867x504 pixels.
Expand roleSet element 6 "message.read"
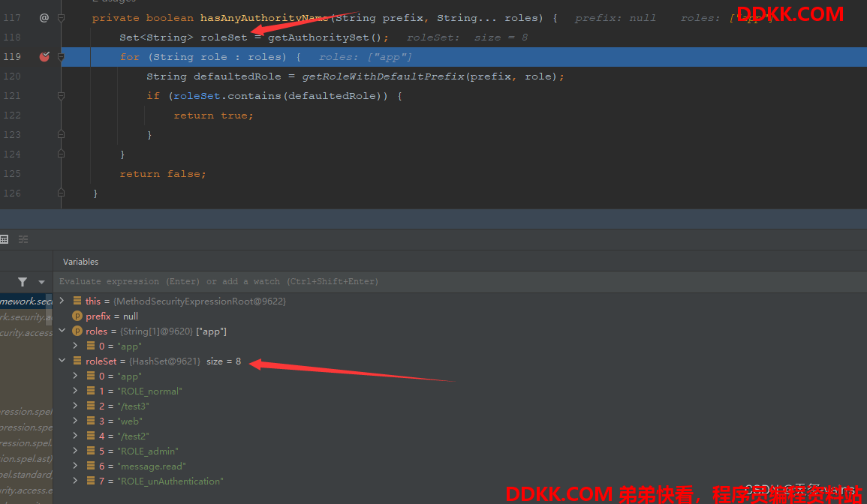(x=75, y=465)
